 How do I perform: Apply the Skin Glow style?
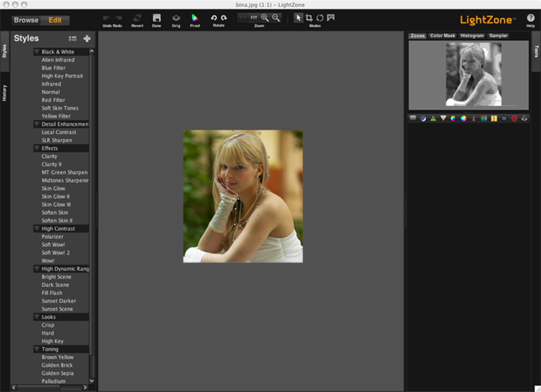click(54, 188)
